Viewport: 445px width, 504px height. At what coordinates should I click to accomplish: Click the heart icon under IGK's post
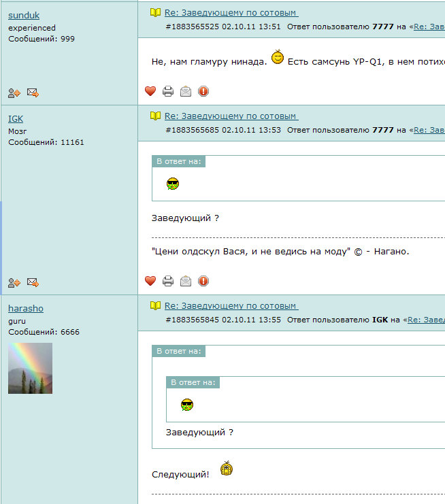pyautogui.click(x=150, y=281)
